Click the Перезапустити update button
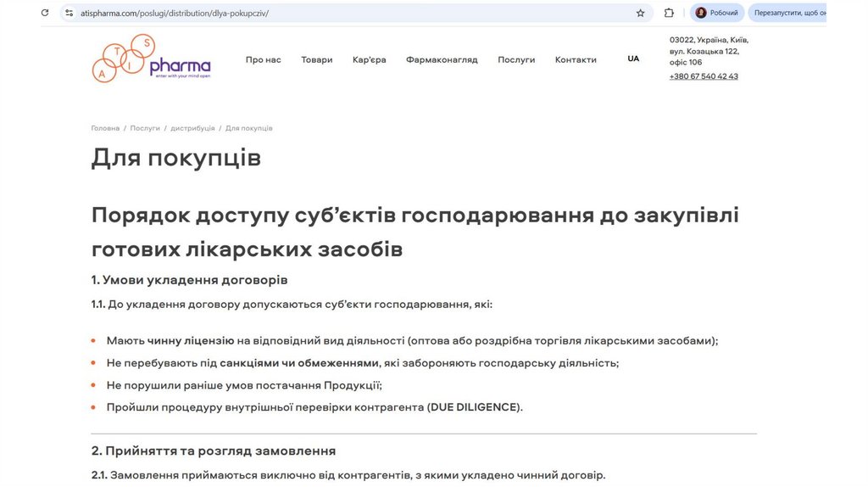 [787, 13]
